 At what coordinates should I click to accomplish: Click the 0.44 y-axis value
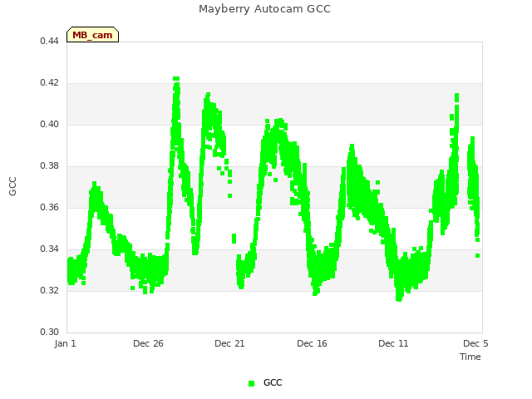(50, 41)
